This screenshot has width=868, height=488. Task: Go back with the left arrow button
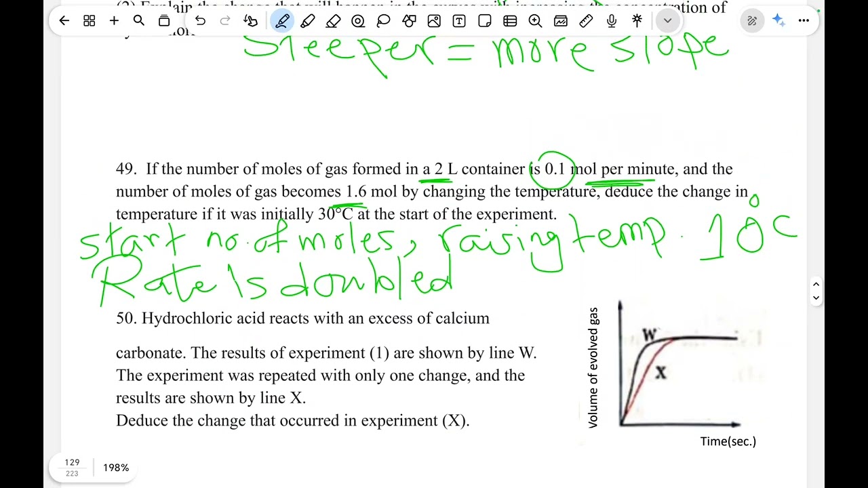tap(64, 21)
